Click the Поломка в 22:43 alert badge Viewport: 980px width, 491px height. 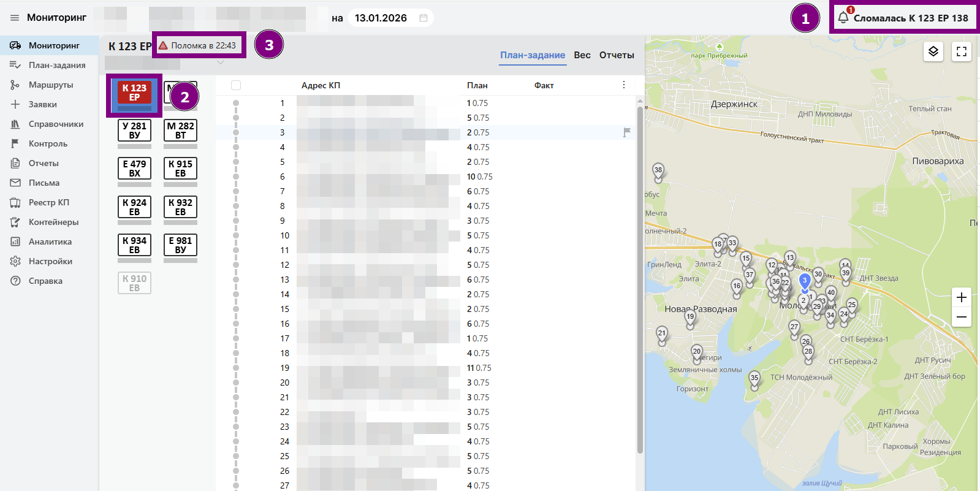(x=199, y=45)
